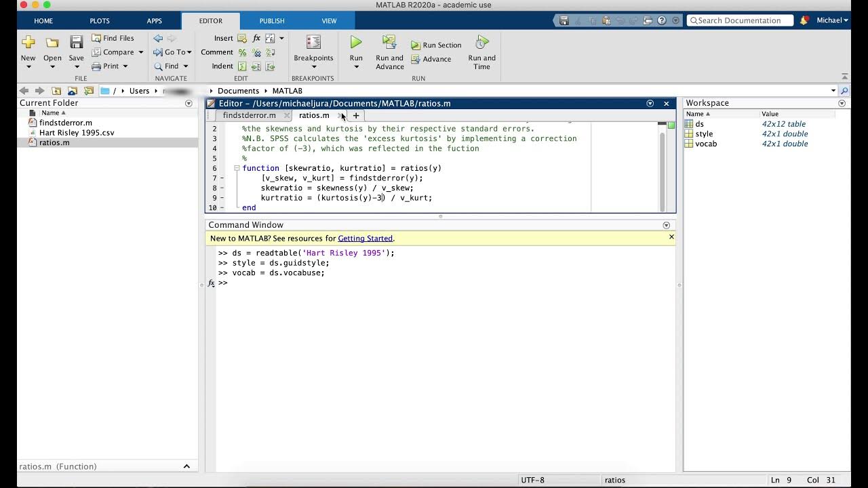Open the Save dropdown arrow

click(77, 66)
